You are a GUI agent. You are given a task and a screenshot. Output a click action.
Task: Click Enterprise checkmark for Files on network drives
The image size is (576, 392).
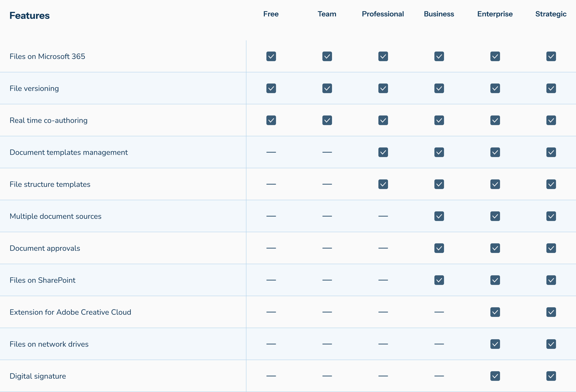point(495,344)
